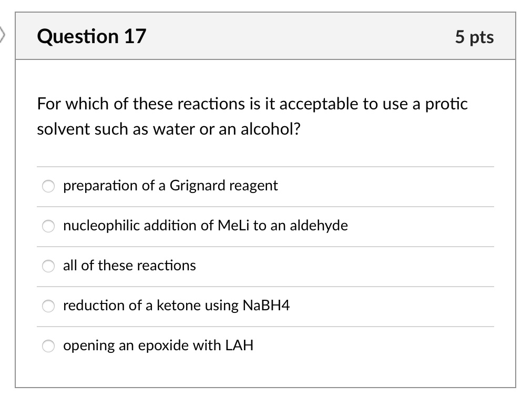This screenshot has width=532, height=406.
Task: Select the Grignard reagent preparation radio button
Action: [x=48, y=186]
